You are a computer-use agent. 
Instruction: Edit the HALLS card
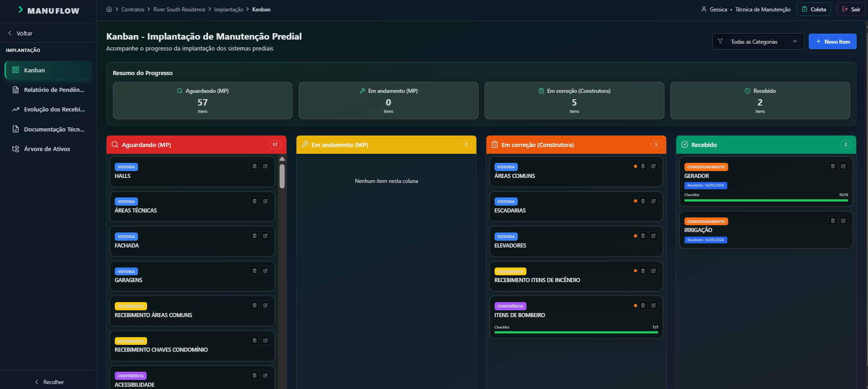point(266,166)
